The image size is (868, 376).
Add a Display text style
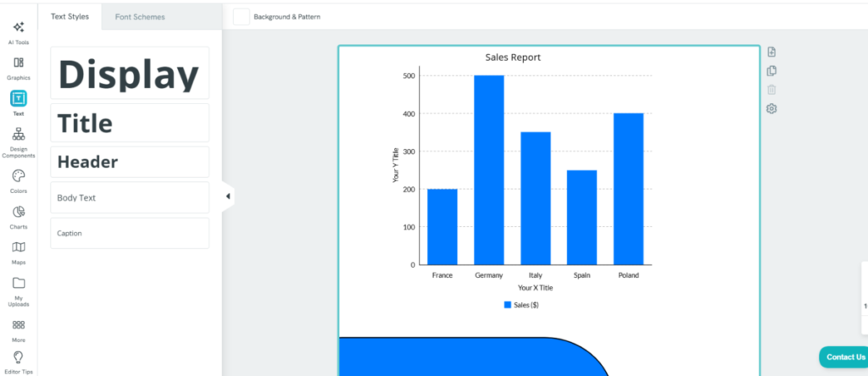click(x=129, y=75)
